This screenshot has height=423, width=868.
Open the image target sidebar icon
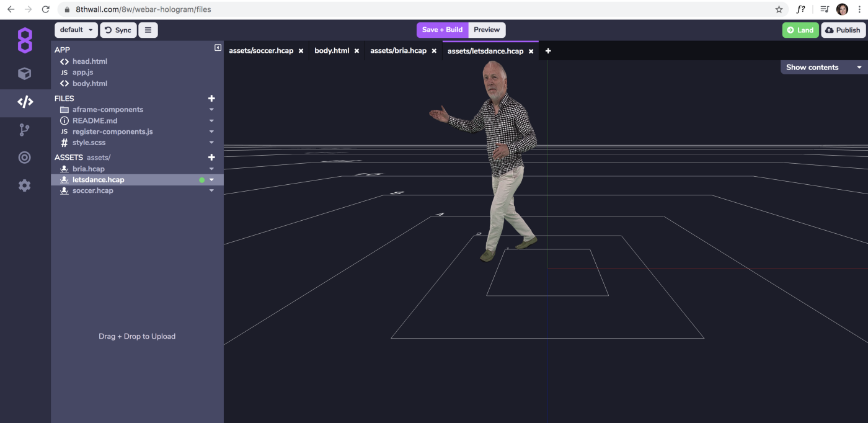point(24,158)
